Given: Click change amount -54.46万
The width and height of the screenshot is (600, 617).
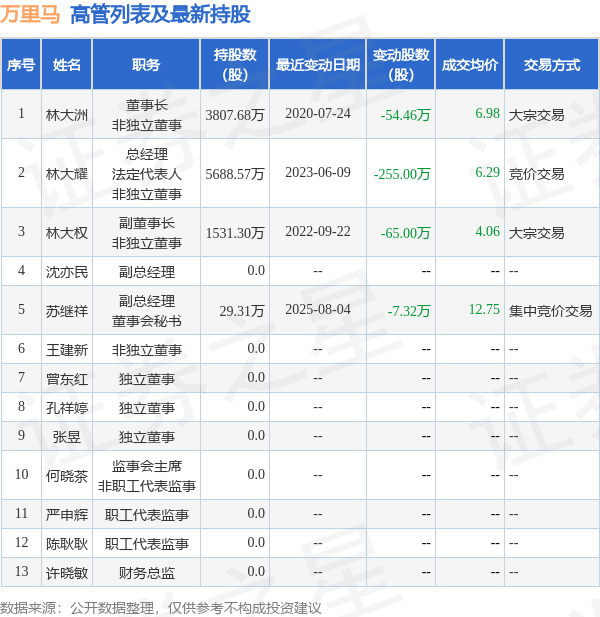Looking at the screenshot, I should (x=405, y=115).
